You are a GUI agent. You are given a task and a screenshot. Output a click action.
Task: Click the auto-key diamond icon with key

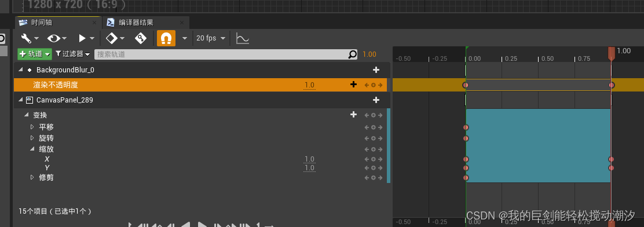tap(141, 38)
